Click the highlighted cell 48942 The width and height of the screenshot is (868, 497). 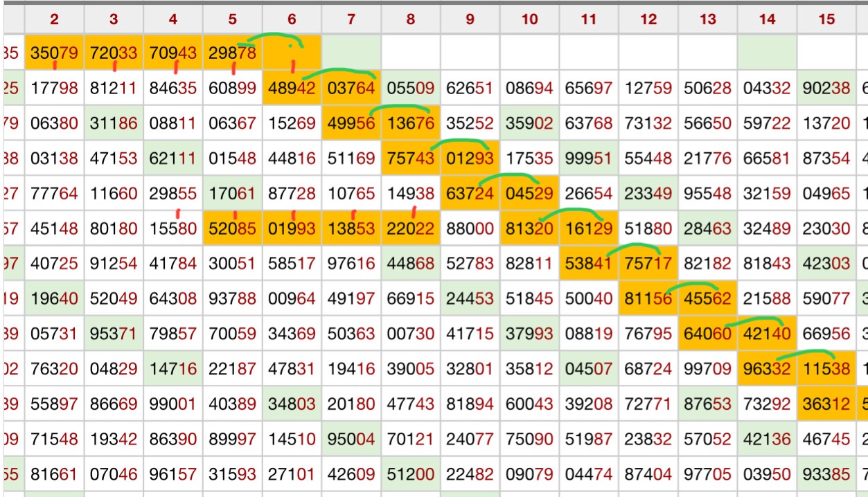(x=292, y=88)
